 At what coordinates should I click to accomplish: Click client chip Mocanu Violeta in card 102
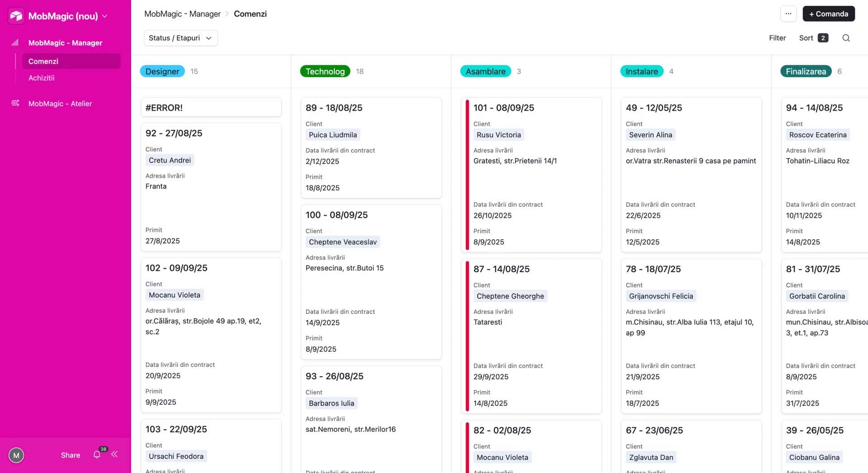coord(175,295)
